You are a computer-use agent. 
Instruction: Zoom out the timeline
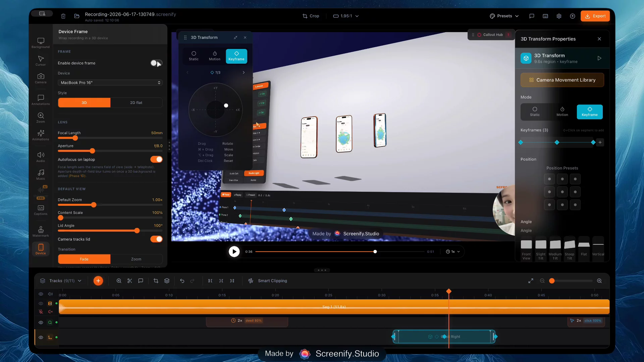542,281
